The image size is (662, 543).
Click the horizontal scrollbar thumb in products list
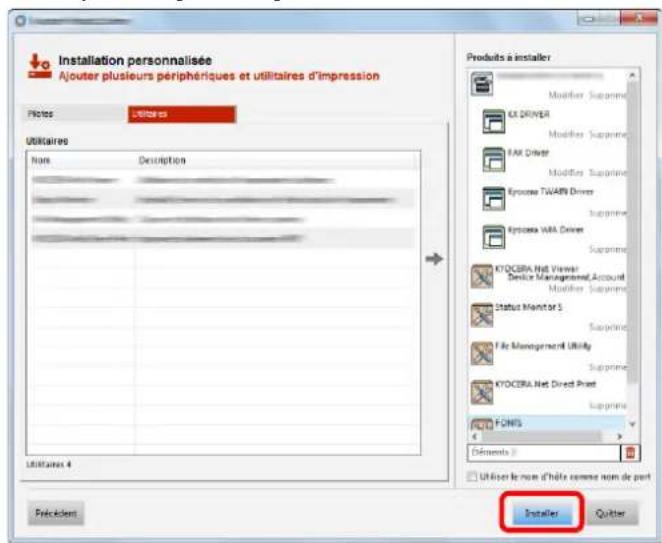(x=541, y=437)
